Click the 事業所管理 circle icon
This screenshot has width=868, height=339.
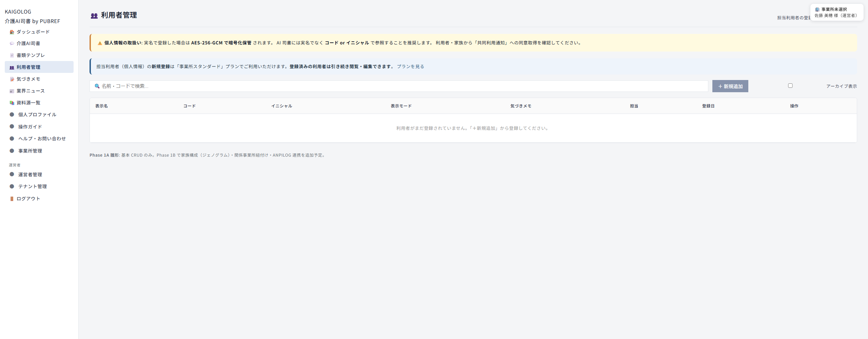tap(12, 151)
